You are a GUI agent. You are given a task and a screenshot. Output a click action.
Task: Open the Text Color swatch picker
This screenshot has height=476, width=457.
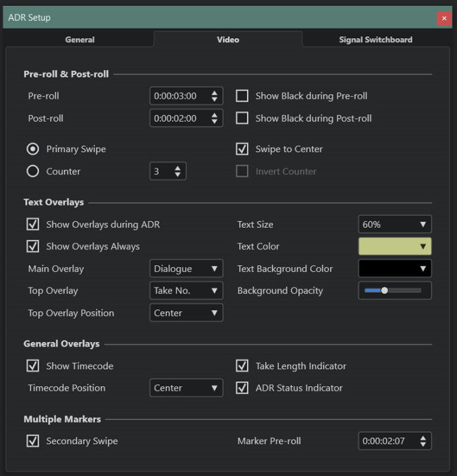point(395,246)
